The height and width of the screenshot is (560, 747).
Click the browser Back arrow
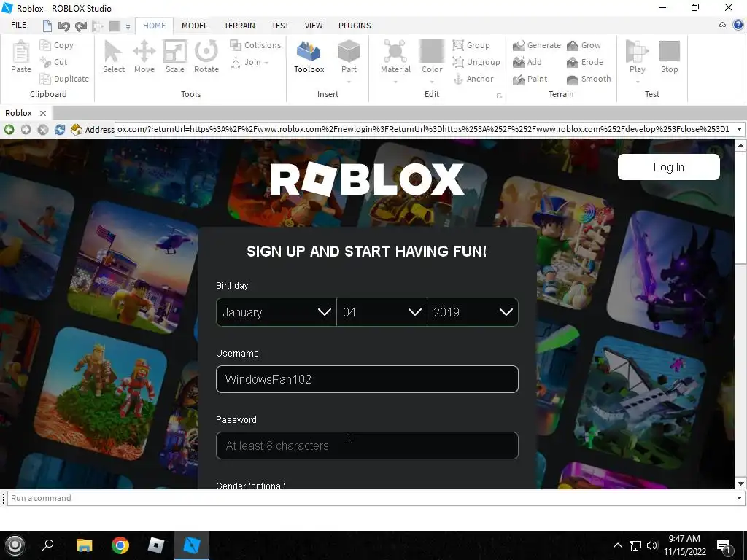tap(9, 129)
